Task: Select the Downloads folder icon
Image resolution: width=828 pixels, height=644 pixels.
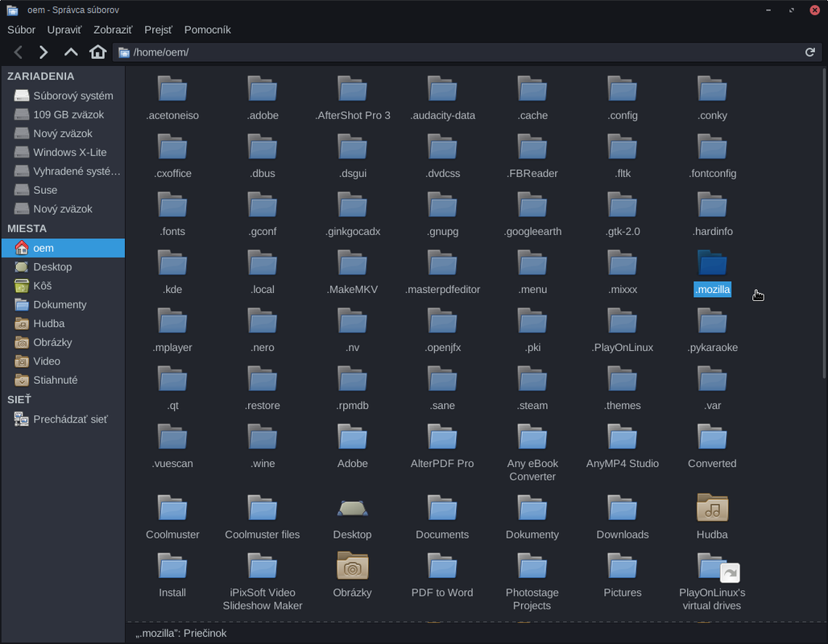Action: [x=623, y=508]
